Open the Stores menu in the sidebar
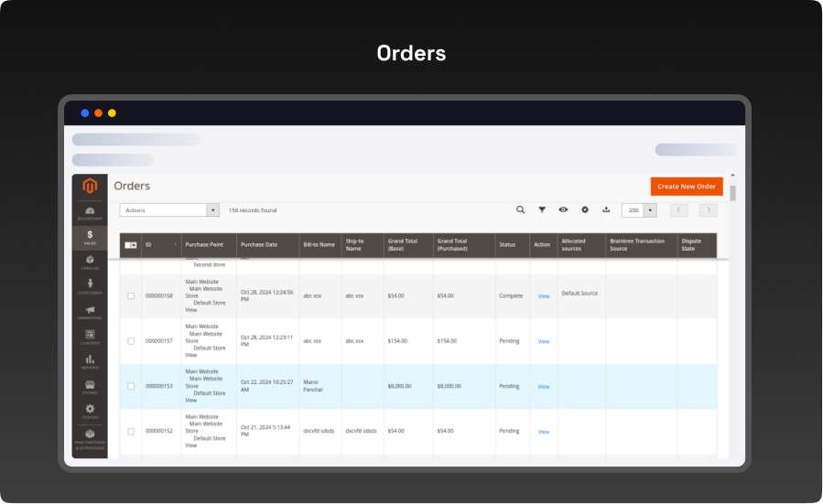Screen dimensions: 823x504 tap(90, 387)
